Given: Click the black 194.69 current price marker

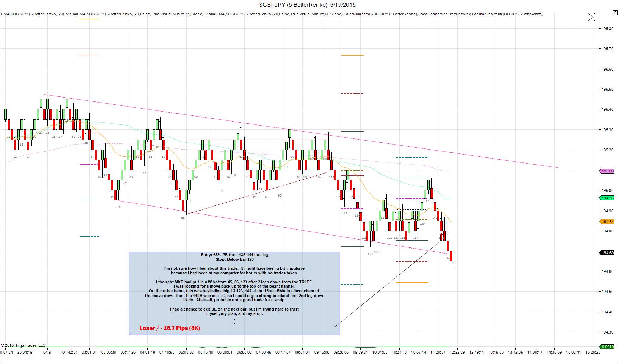Looking at the screenshot, I should 607,253.
